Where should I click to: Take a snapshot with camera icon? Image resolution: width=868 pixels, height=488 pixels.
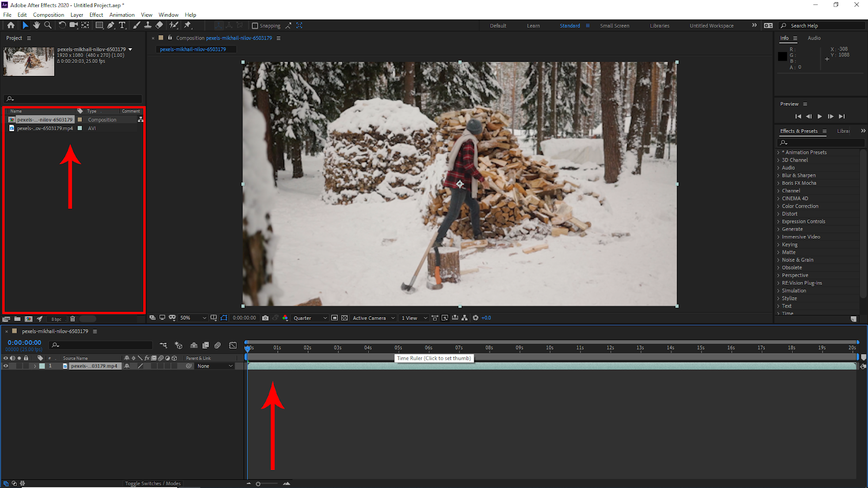(265, 318)
